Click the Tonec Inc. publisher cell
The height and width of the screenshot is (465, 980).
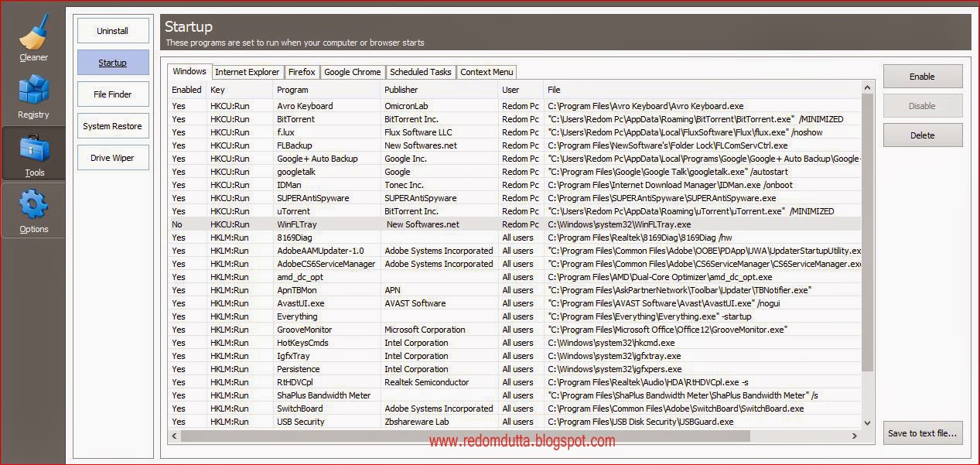(404, 185)
